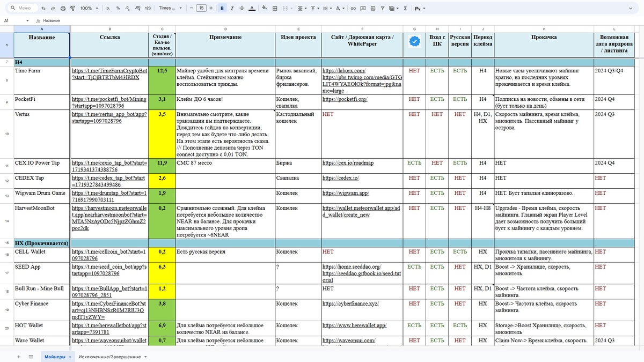Open vertical align dropdown

click(314, 8)
